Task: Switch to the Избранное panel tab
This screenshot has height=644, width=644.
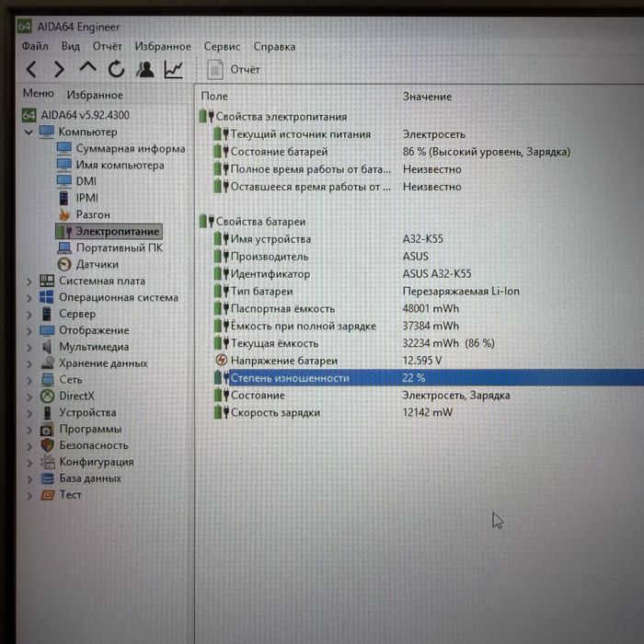Action: pos(95,95)
